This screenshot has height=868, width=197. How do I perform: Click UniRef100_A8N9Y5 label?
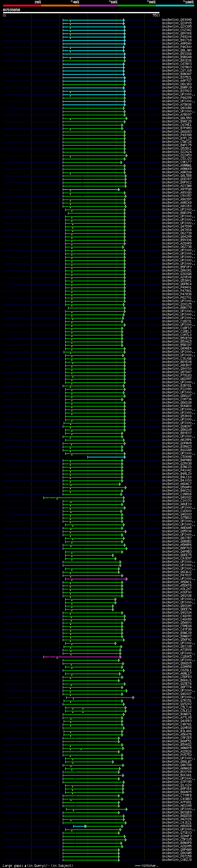point(177,748)
